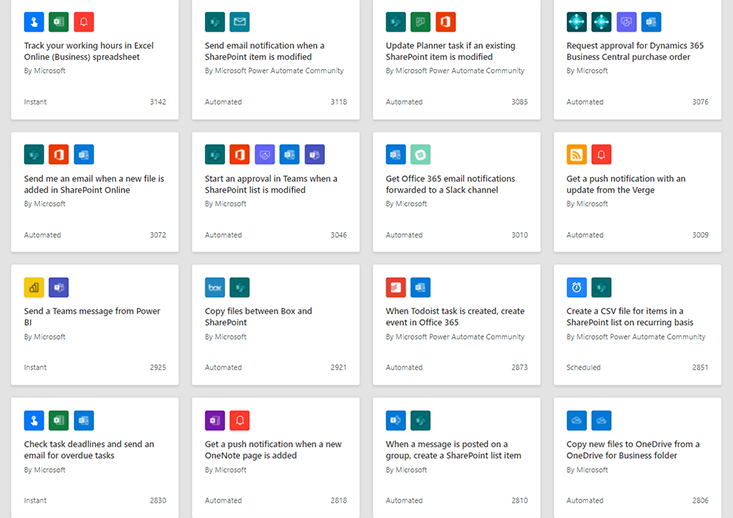Screen dimensions: 733x518
Task: Open Request approval for Dynamics 365 Business Central purchase order
Action: pos(635,51)
